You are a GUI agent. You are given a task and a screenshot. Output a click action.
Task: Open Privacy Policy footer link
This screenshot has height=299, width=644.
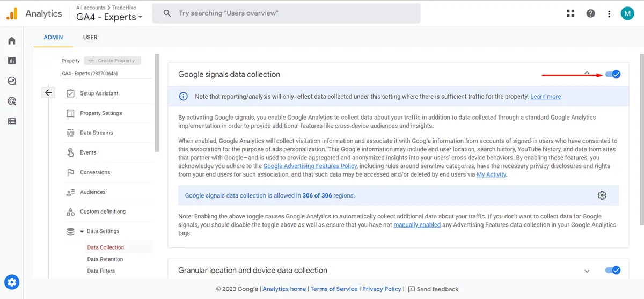coord(382,289)
